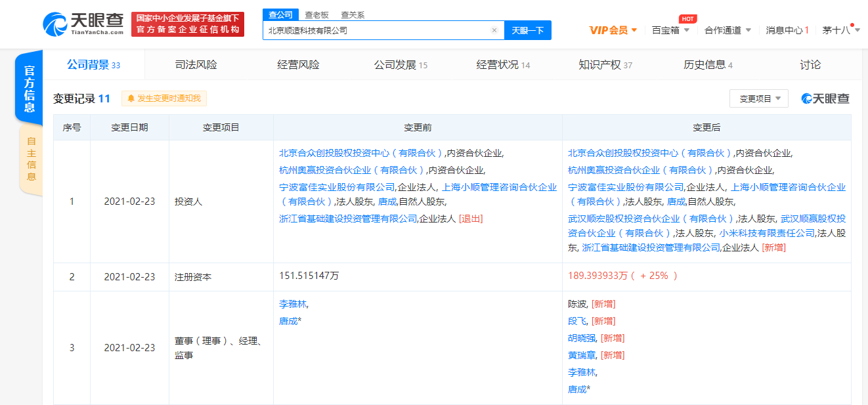Screen dimensions: 868x405
Task: Open the 知识产权 tab
Action: 605,65
